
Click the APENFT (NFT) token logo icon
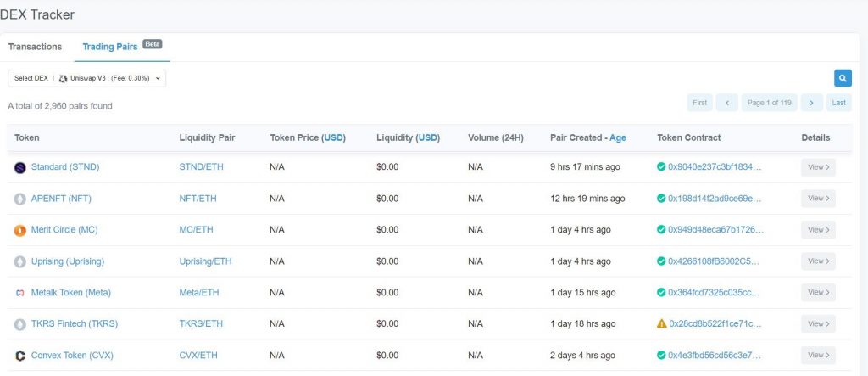pyautogui.click(x=20, y=199)
